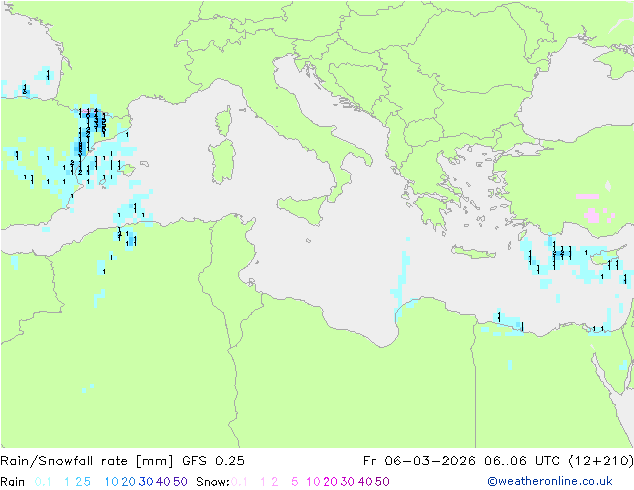Image resolution: width=634 pixels, height=490 pixels.
Task: Click the "GFS 0.25" model label
Action: click(x=213, y=461)
